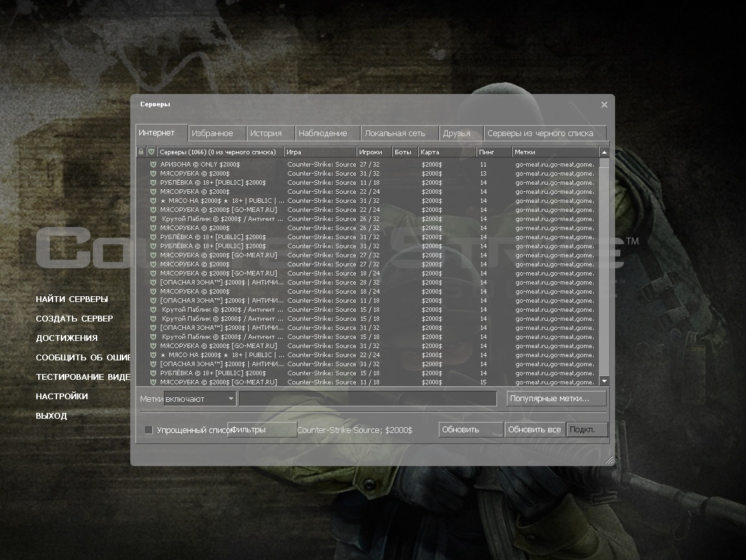
Task: Sort by the Серверы (1066) column header
Action: 220,152
